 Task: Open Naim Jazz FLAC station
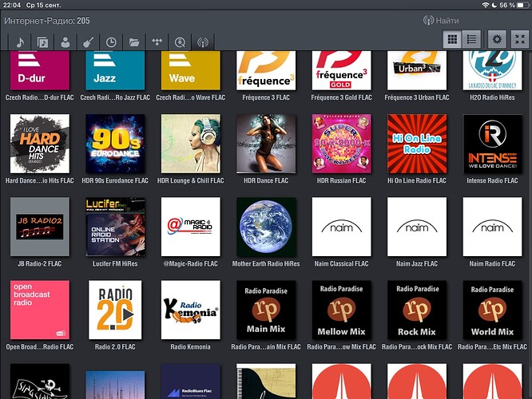[417, 227]
